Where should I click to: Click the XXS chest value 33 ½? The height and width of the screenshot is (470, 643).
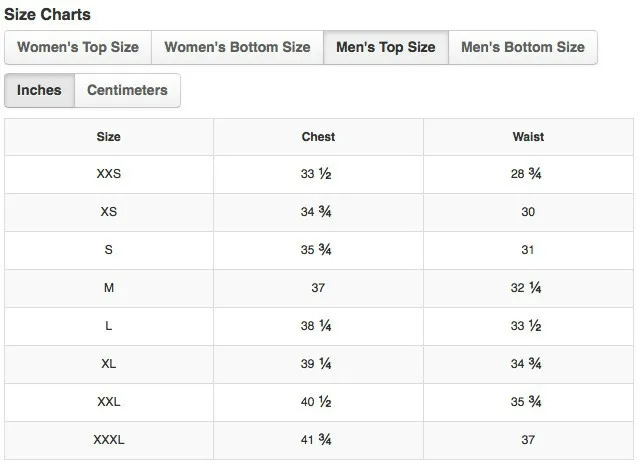point(316,174)
